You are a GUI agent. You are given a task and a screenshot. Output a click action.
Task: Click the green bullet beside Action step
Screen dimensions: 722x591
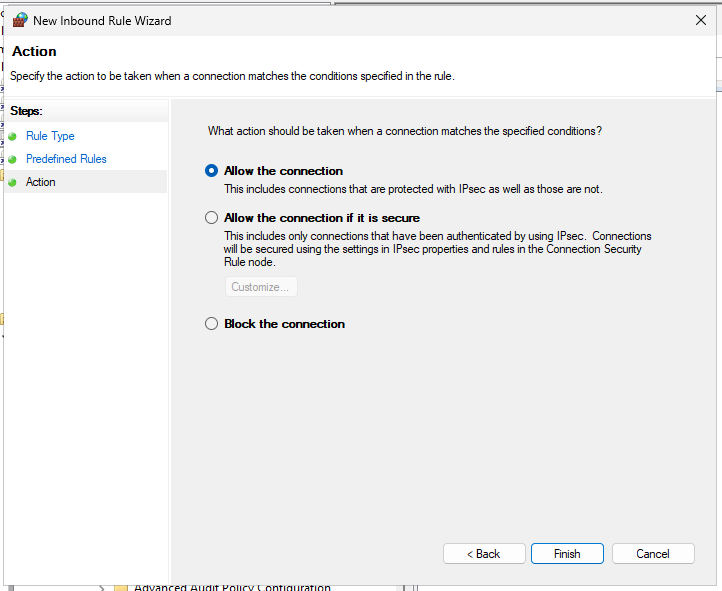[x=13, y=183]
